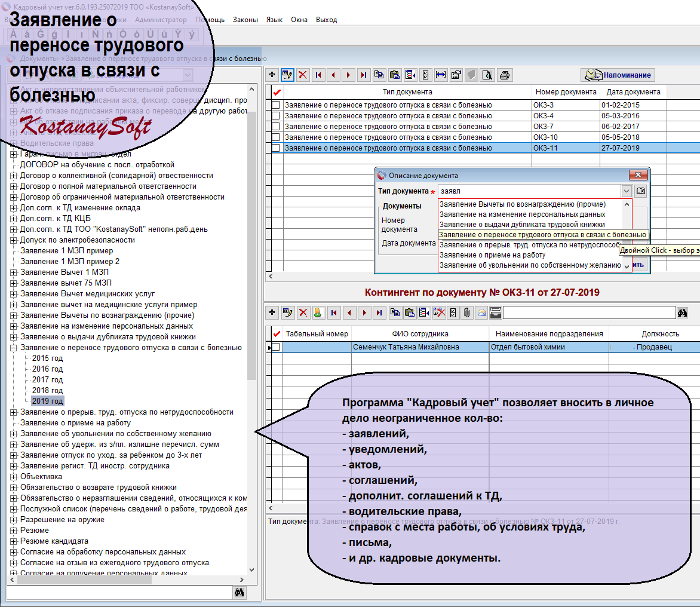Go to previous record in upper toolbar
Image resolution: width=700 pixels, height=607 pixels.
[x=333, y=75]
